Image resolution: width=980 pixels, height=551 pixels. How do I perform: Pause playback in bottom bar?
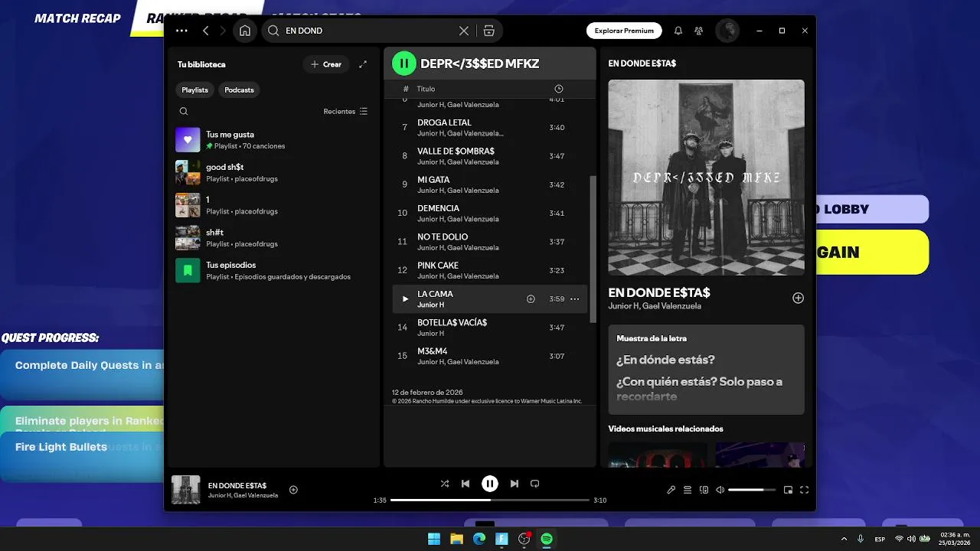click(x=490, y=484)
